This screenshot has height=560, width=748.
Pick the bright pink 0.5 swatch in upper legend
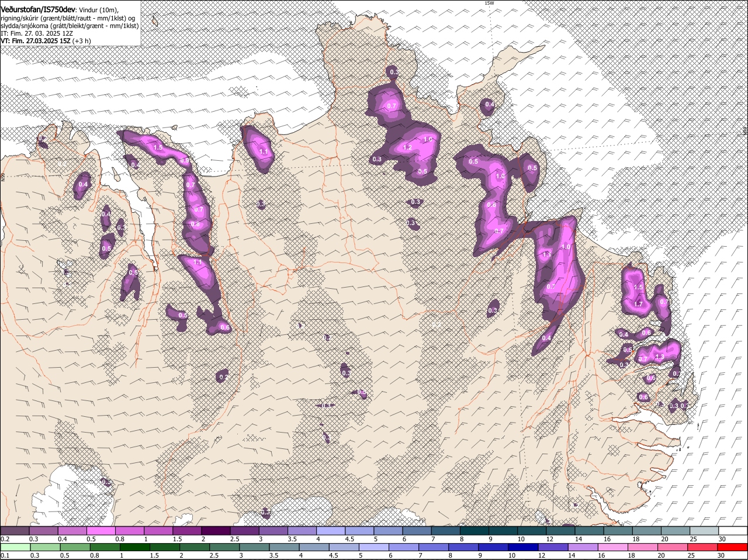click(101, 531)
